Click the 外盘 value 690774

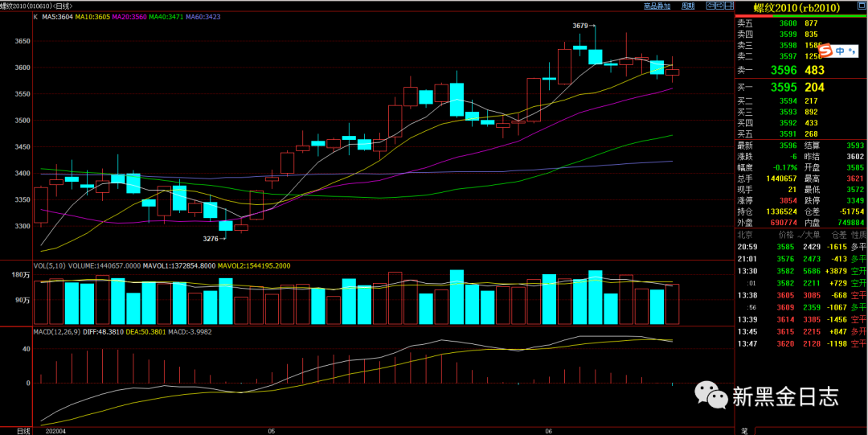pyautogui.click(x=782, y=222)
